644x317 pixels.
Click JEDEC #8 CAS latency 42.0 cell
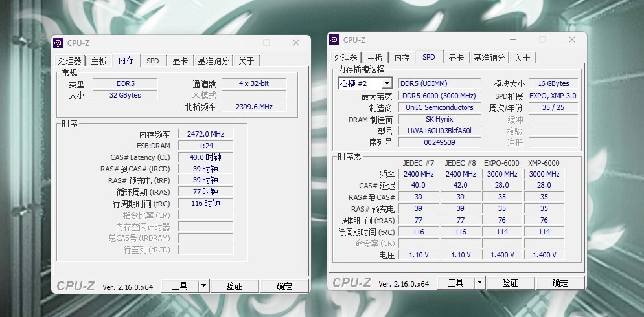[x=461, y=186]
